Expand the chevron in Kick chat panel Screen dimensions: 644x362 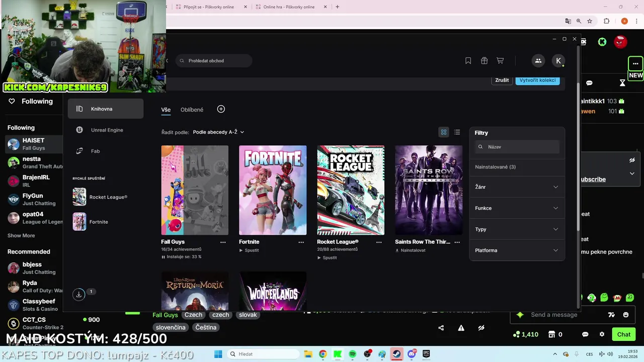[x=632, y=173]
